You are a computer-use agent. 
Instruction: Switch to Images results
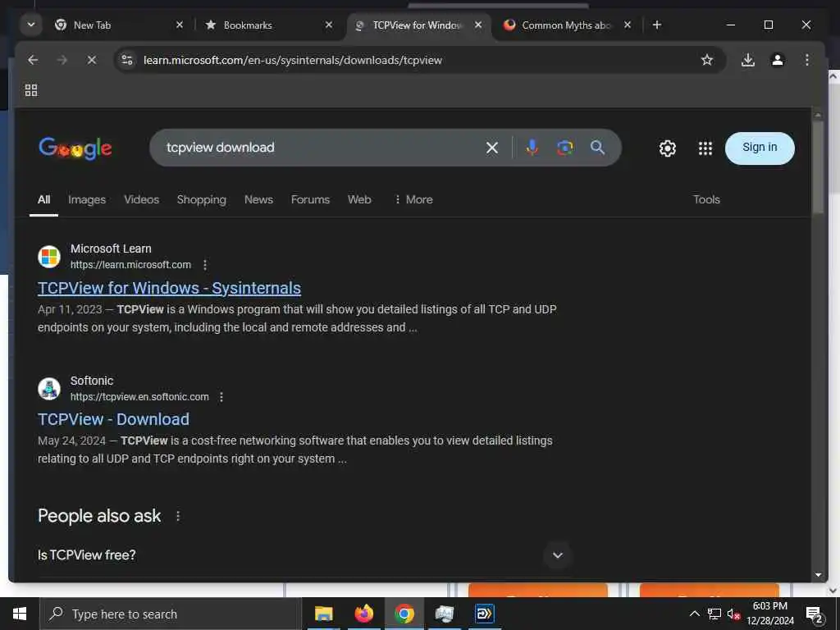tap(87, 200)
